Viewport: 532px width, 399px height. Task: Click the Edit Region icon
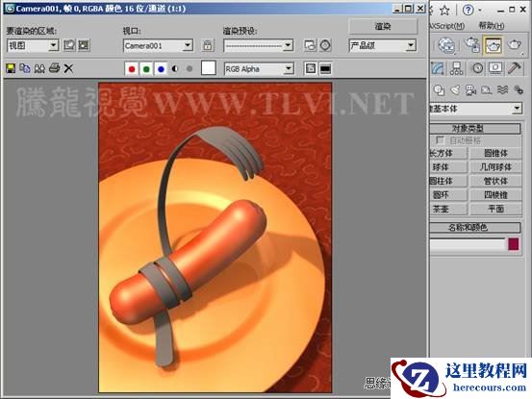point(69,45)
